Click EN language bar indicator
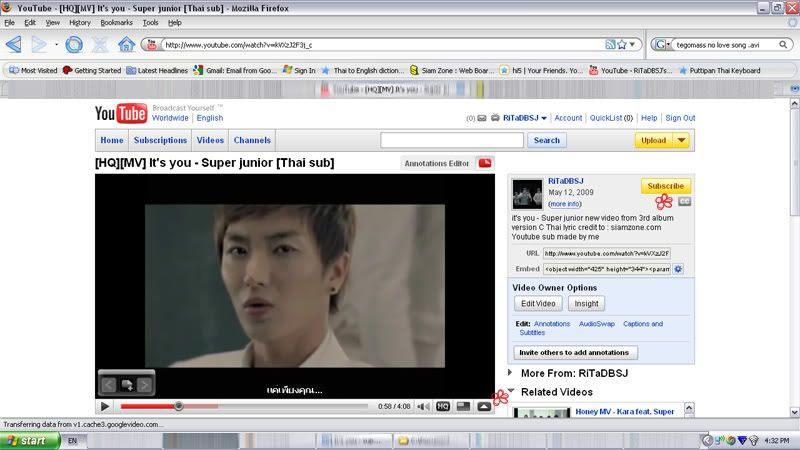The image size is (800, 450). (x=72, y=441)
